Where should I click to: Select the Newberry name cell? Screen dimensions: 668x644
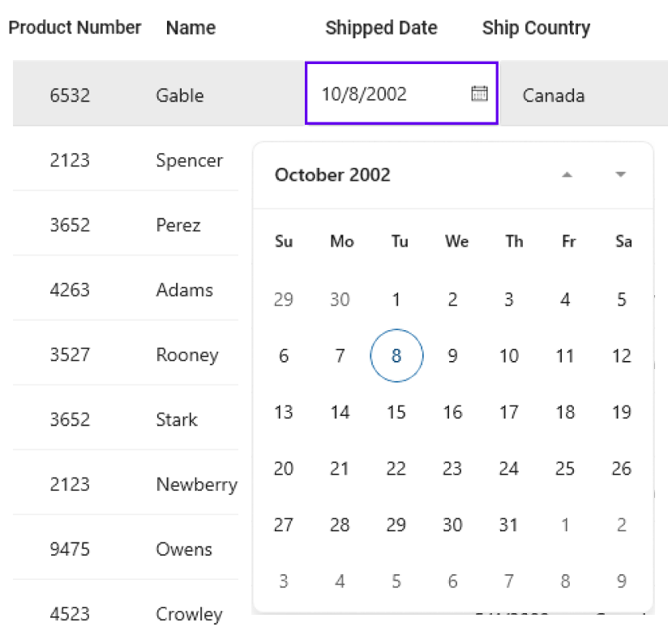196,485
